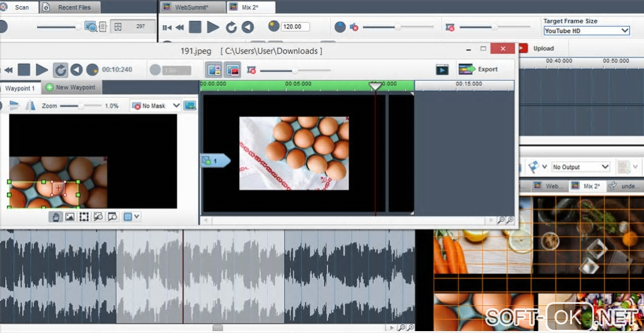Open the Target Frame Size YouTube HD dropdown
The height and width of the screenshot is (333, 644).
click(587, 31)
